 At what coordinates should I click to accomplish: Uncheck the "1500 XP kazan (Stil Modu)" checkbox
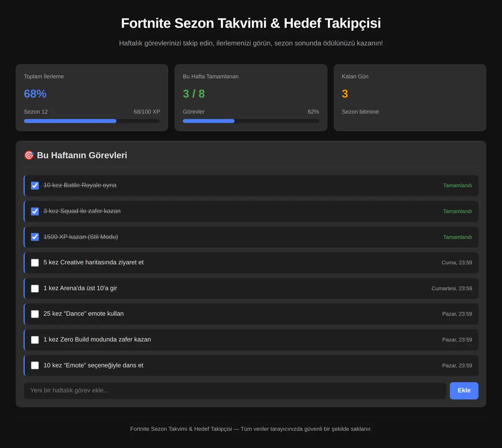tap(35, 237)
